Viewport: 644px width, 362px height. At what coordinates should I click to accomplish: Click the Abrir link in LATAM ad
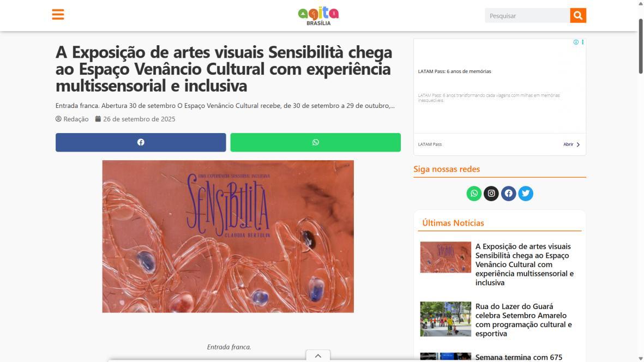pyautogui.click(x=571, y=144)
